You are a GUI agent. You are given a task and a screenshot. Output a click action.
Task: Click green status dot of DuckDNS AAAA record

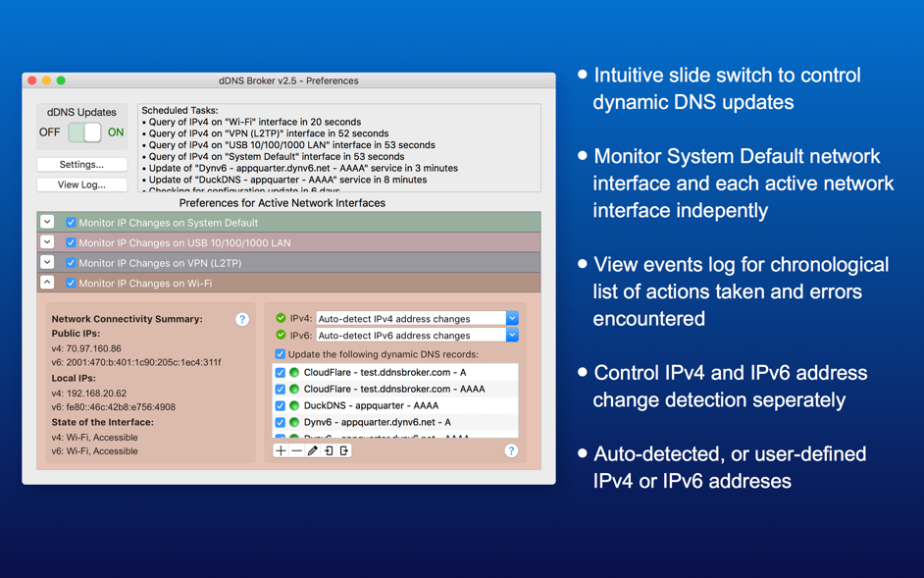pos(294,406)
